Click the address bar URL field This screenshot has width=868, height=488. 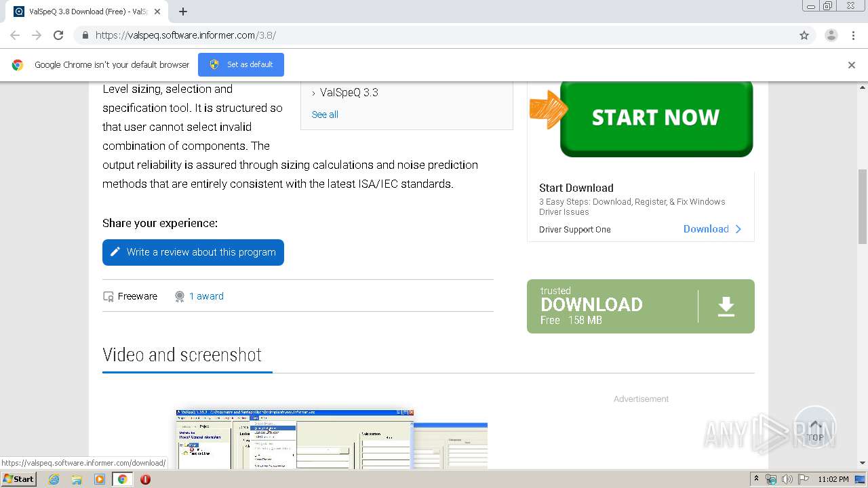tap(434, 35)
